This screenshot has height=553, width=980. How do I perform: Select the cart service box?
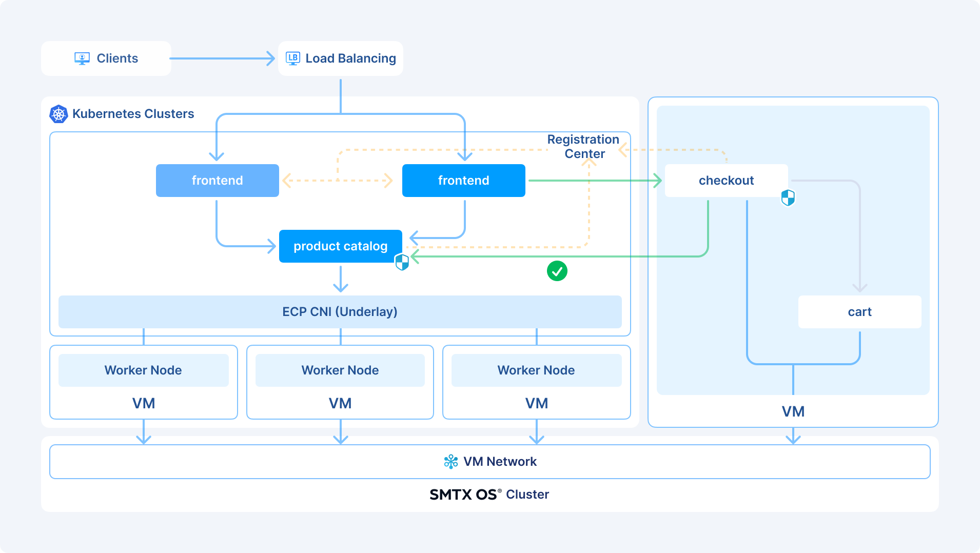click(x=859, y=312)
